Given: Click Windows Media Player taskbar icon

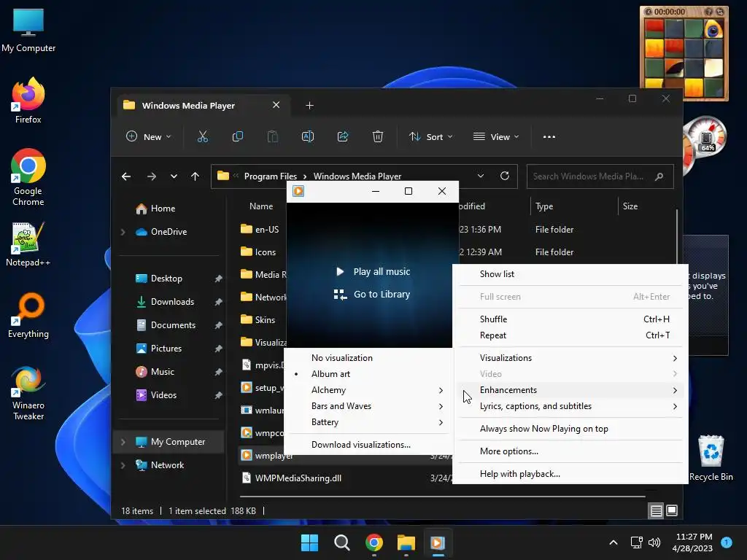Looking at the screenshot, I should (438, 542).
